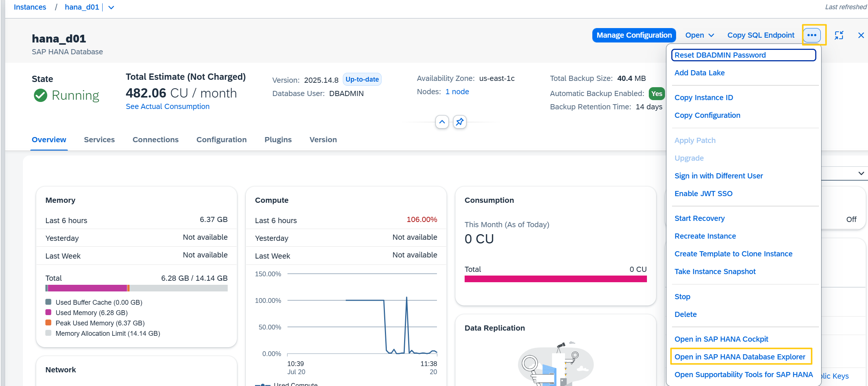Viewport: 868px width, 386px height.
Task: Click the memory Total usage bar
Action: point(136,288)
